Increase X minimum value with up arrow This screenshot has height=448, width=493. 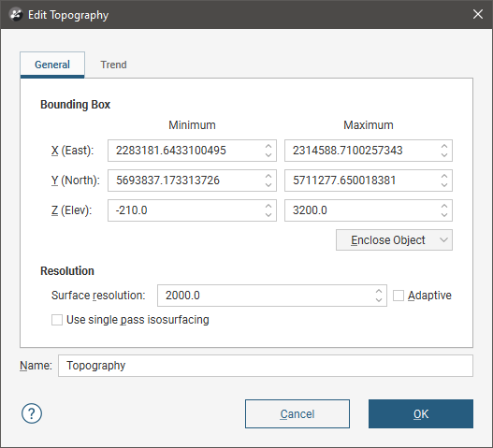268,146
